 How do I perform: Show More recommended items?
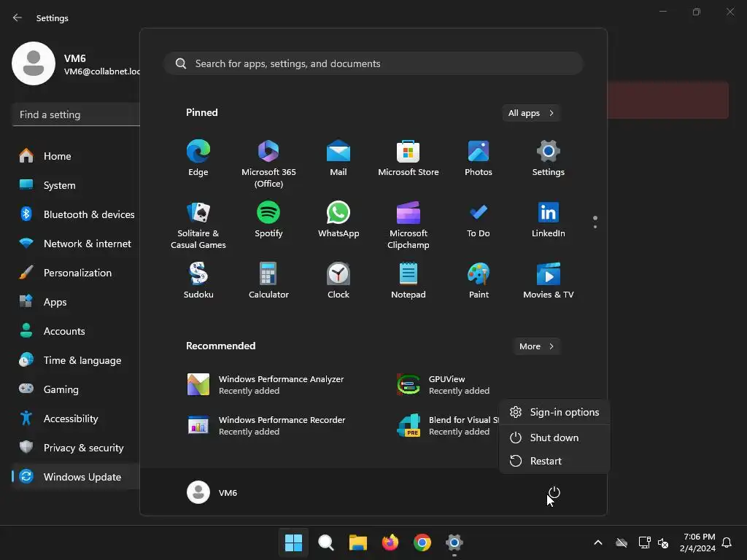[x=536, y=346]
